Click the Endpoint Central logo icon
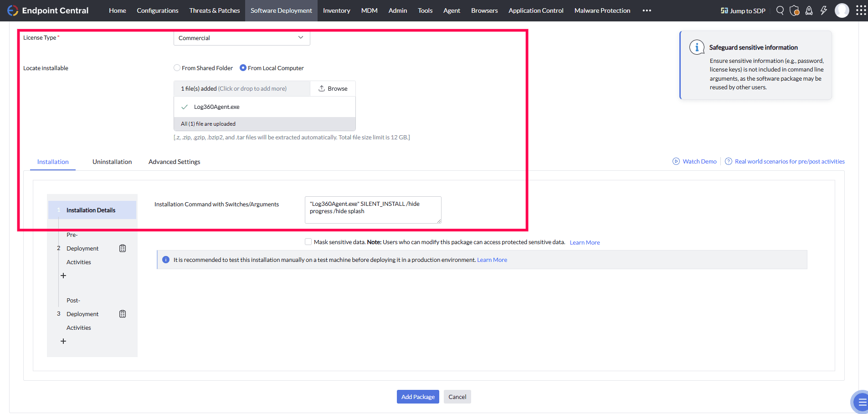 [13, 10]
